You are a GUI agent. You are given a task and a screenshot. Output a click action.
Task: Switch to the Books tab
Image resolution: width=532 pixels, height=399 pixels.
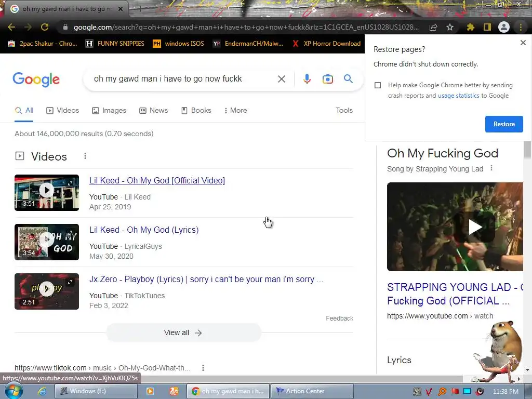tap(196, 110)
